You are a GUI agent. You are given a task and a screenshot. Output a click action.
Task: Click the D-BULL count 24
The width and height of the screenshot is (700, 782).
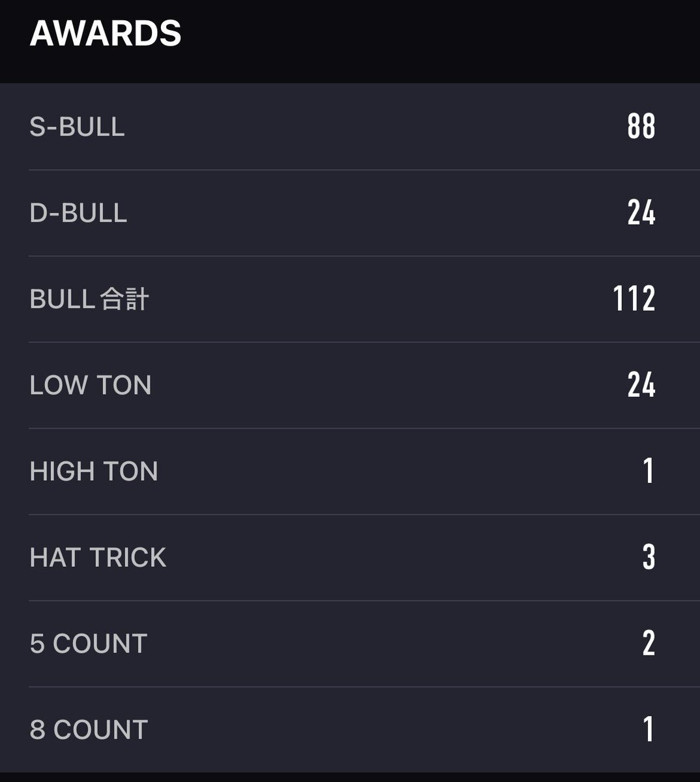(x=641, y=213)
